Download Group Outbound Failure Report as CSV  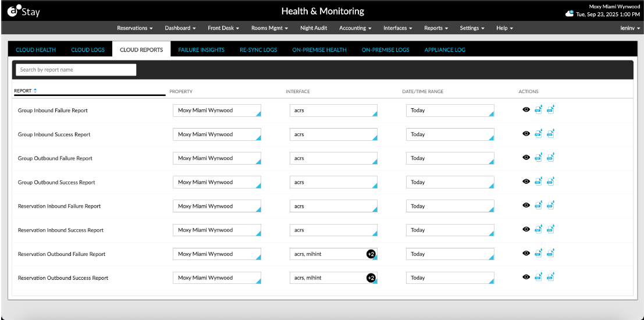click(x=551, y=157)
